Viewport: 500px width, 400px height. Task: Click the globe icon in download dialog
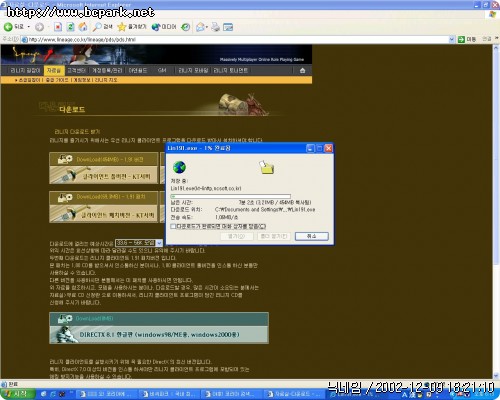tap(179, 167)
